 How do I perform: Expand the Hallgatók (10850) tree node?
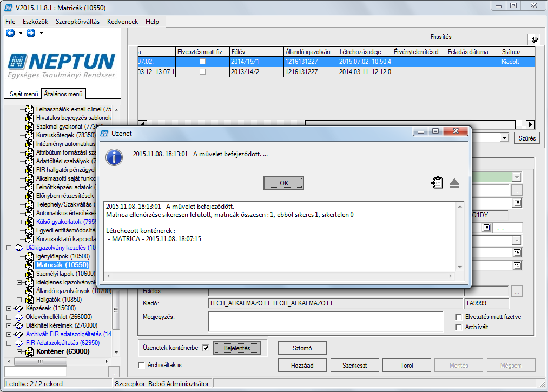click(x=19, y=300)
